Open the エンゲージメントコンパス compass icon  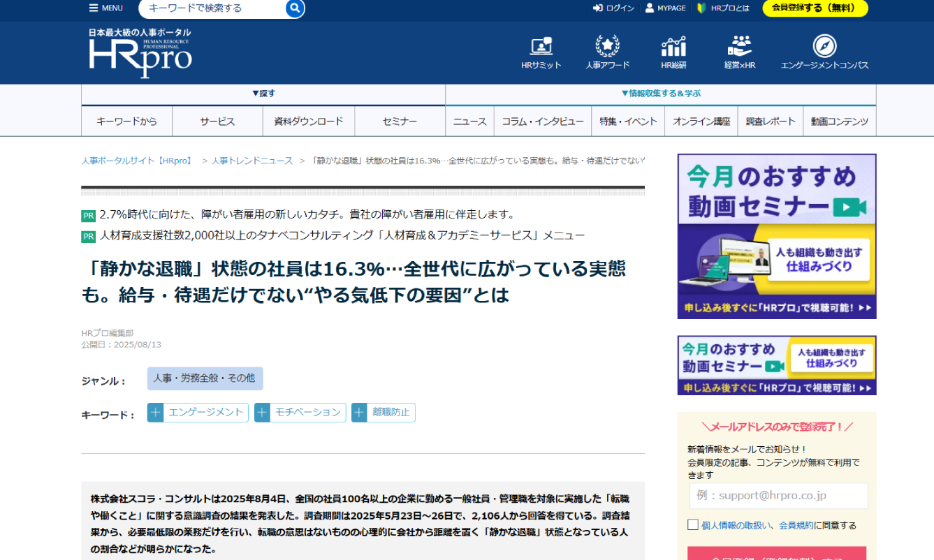pyautogui.click(x=824, y=46)
